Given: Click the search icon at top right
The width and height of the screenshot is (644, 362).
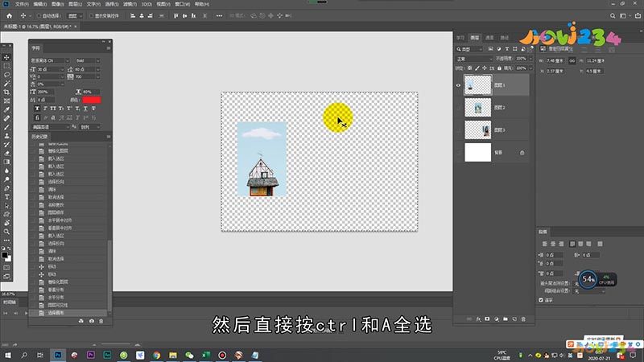Looking at the screenshot, I should pyautogui.click(x=613, y=15).
